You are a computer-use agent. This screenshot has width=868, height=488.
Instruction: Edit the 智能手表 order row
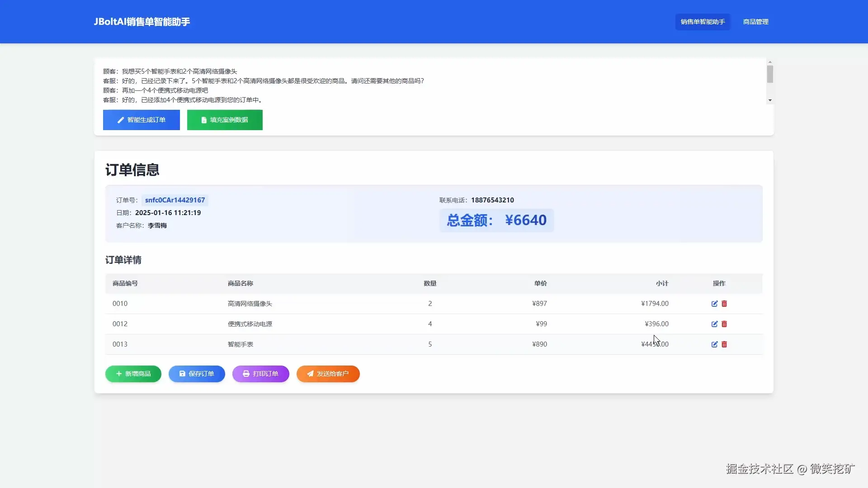pos(714,344)
